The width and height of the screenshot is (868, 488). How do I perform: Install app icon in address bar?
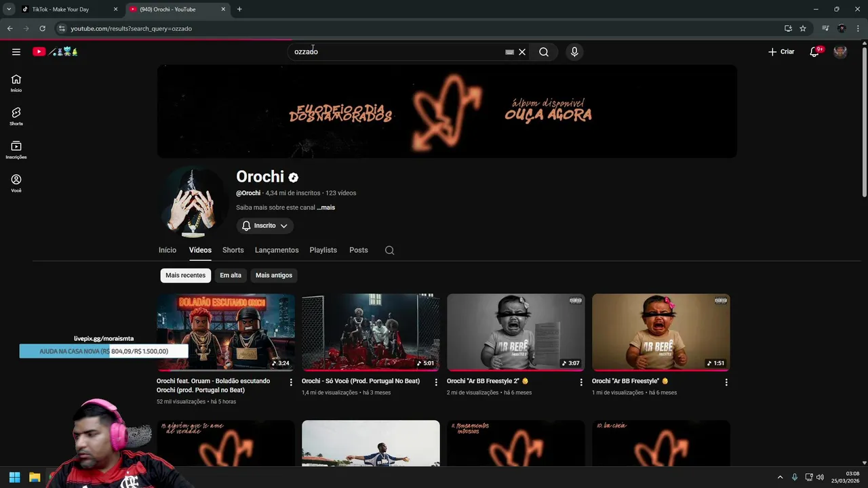click(788, 28)
